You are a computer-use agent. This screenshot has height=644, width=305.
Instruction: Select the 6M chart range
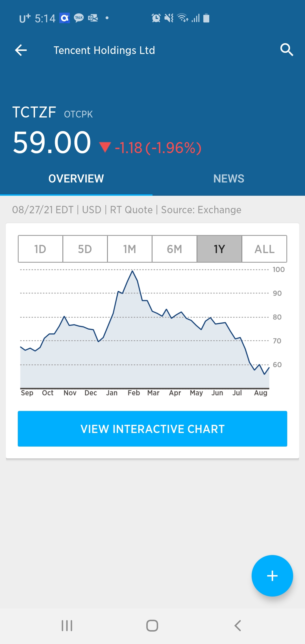pyautogui.click(x=175, y=249)
